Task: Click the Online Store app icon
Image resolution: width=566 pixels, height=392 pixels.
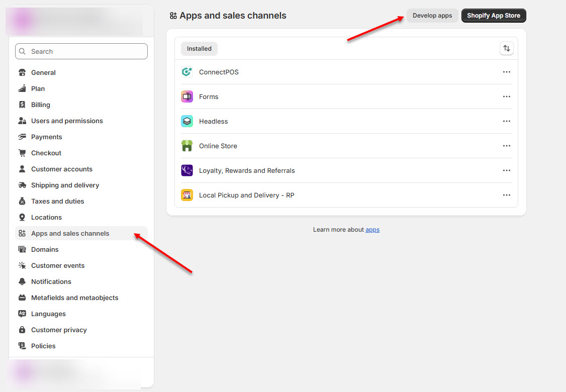Action: click(x=187, y=146)
